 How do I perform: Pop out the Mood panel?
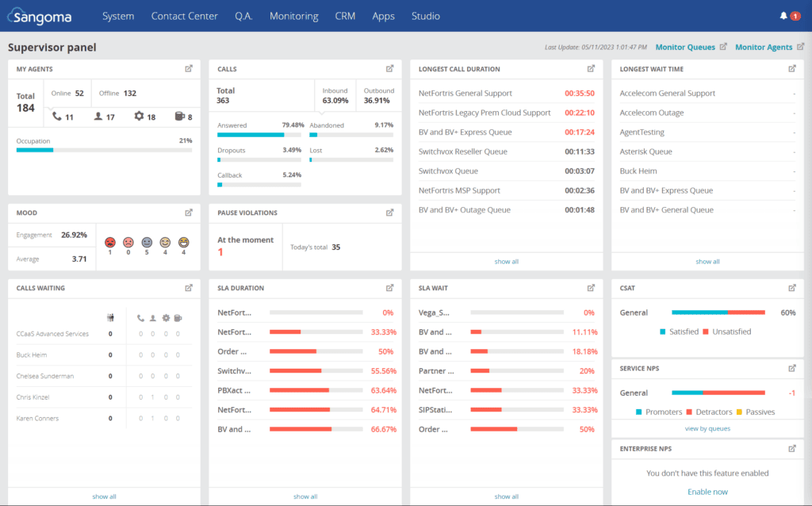[189, 213]
